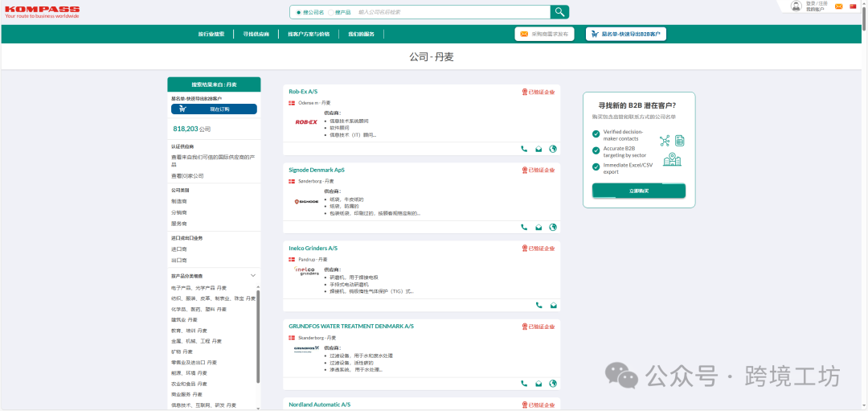Click the user account avatar icon
This screenshot has height=411, width=868.
pos(796,6)
